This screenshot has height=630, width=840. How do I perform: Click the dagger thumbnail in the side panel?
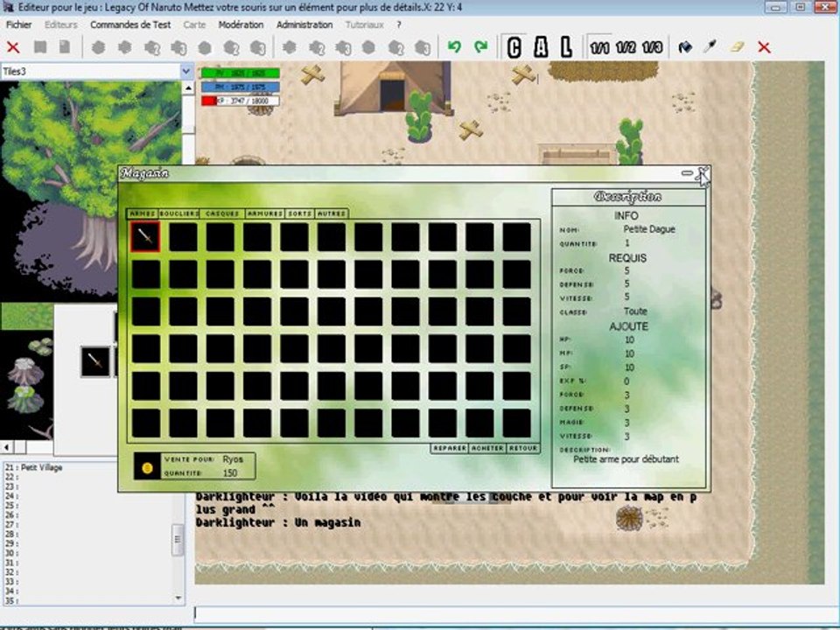(x=95, y=361)
